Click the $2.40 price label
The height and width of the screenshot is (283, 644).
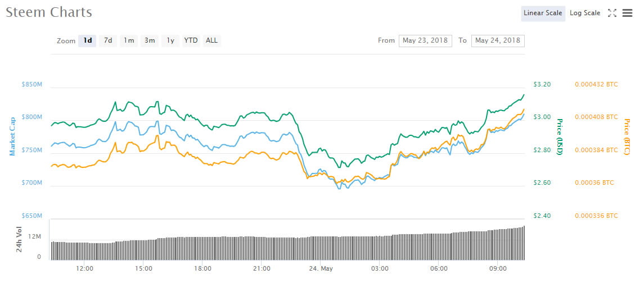(x=542, y=216)
